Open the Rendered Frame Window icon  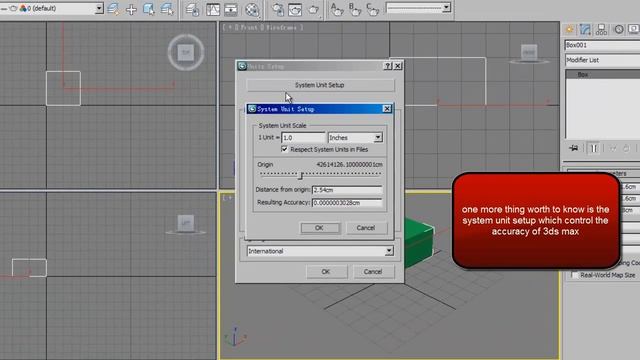click(295, 9)
